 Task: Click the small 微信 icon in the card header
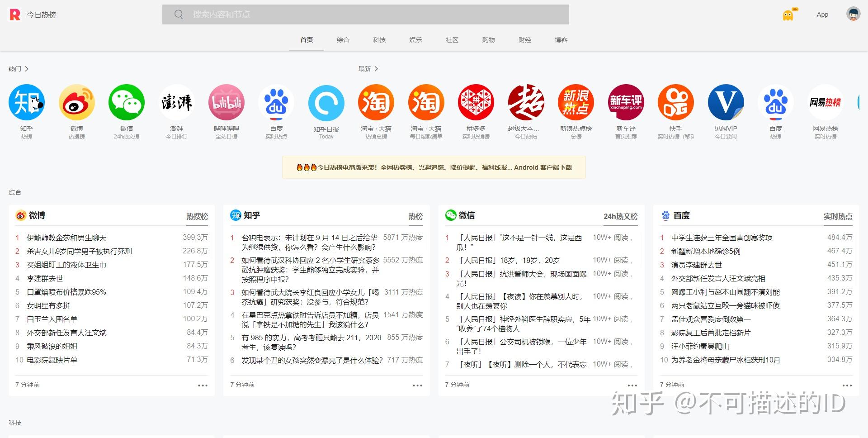451,215
